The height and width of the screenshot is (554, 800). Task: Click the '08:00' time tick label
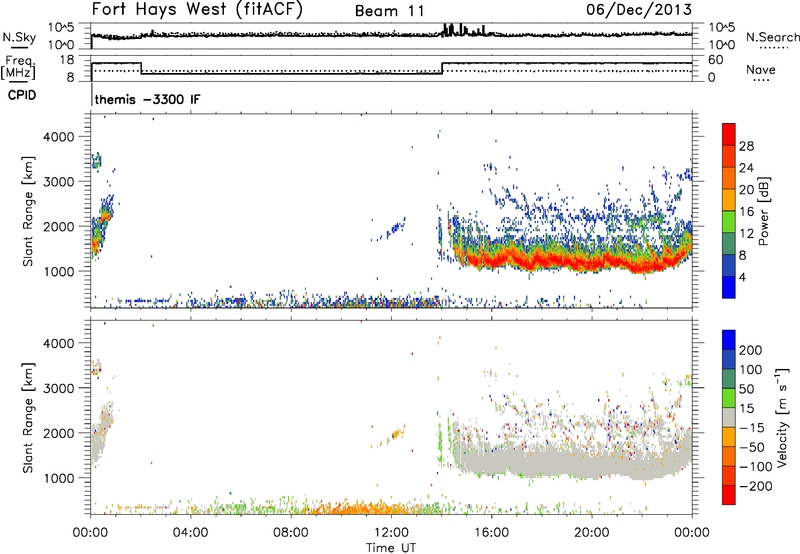pyautogui.click(x=291, y=532)
